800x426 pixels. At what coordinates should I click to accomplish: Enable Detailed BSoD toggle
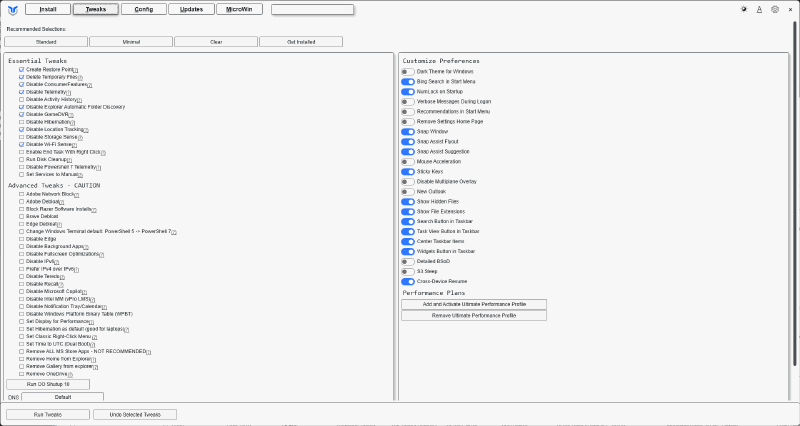(408, 262)
